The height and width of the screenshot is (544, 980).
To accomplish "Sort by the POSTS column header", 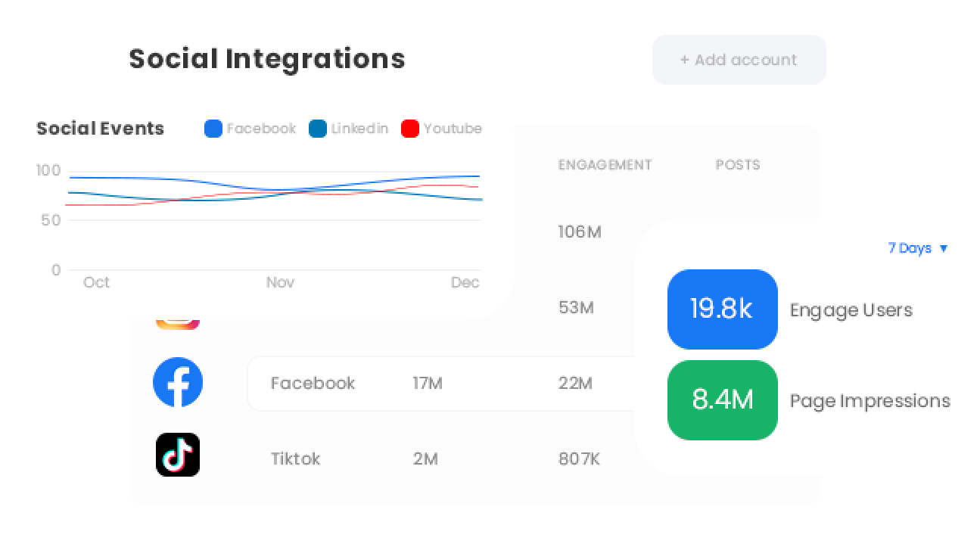I will [738, 165].
